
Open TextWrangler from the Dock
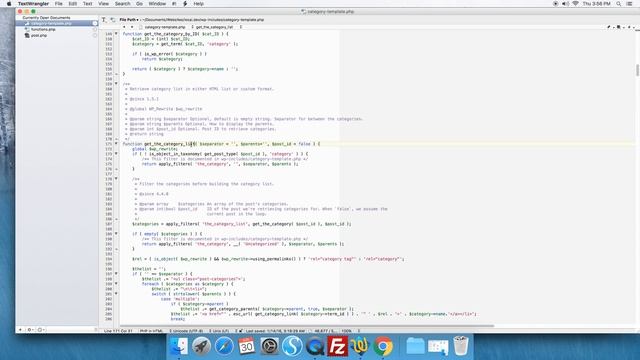click(360, 346)
